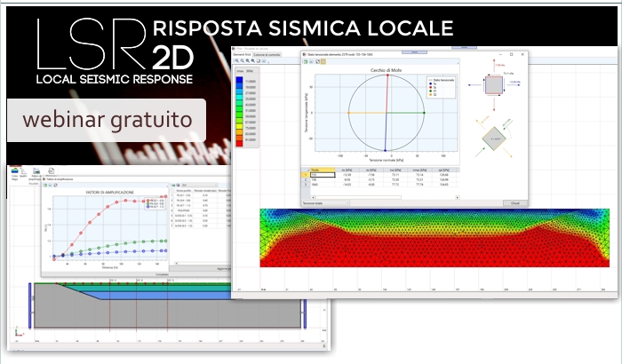Click Cerchio di Mohr chart title
The width and height of the screenshot is (622, 364).
tap(386, 70)
